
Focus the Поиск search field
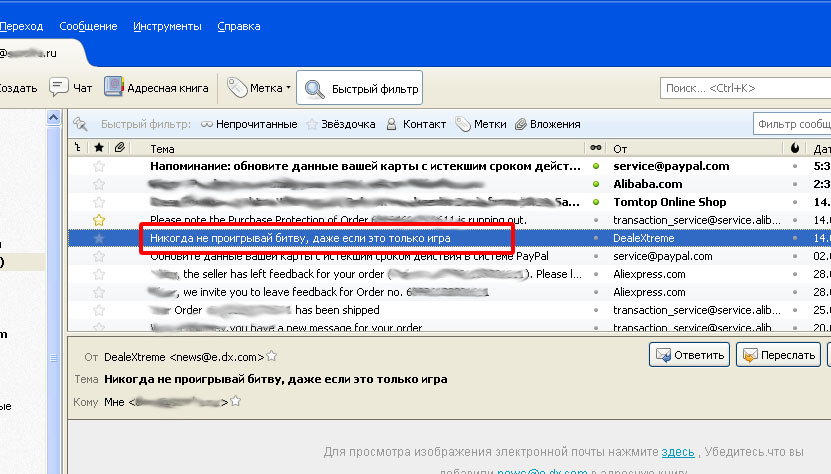(745, 88)
